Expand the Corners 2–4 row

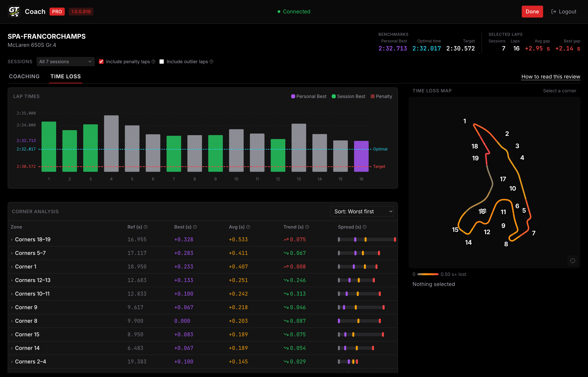point(12,362)
